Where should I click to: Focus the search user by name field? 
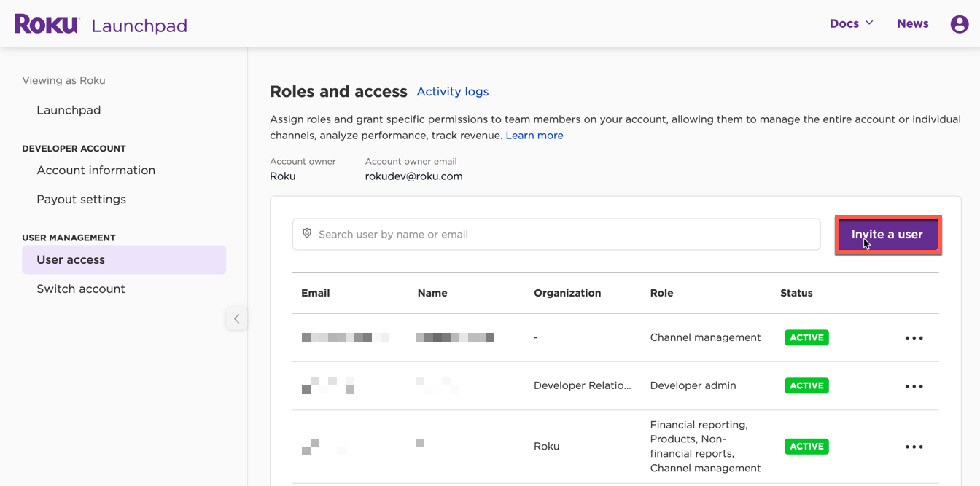click(x=561, y=235)
